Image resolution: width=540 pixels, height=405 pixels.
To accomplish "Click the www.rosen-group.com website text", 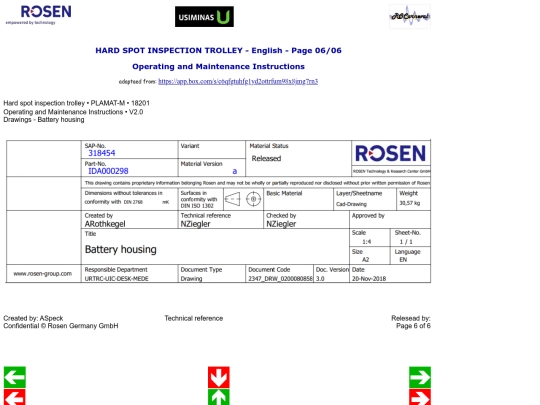I will [42, 274].
